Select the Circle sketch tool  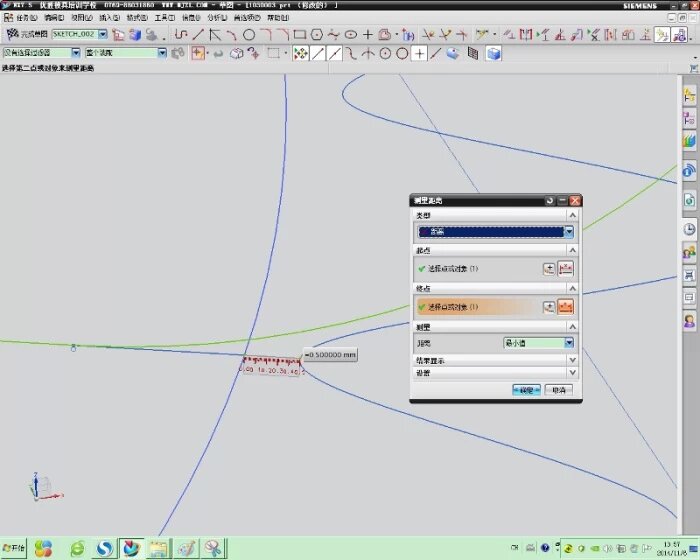tap(249, 34)
